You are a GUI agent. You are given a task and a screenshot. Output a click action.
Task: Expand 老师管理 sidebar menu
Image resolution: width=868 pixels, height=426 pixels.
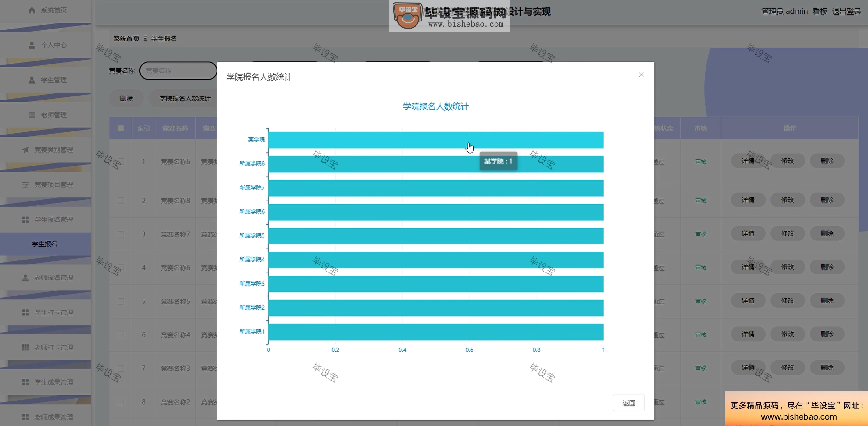coord(45,115)
